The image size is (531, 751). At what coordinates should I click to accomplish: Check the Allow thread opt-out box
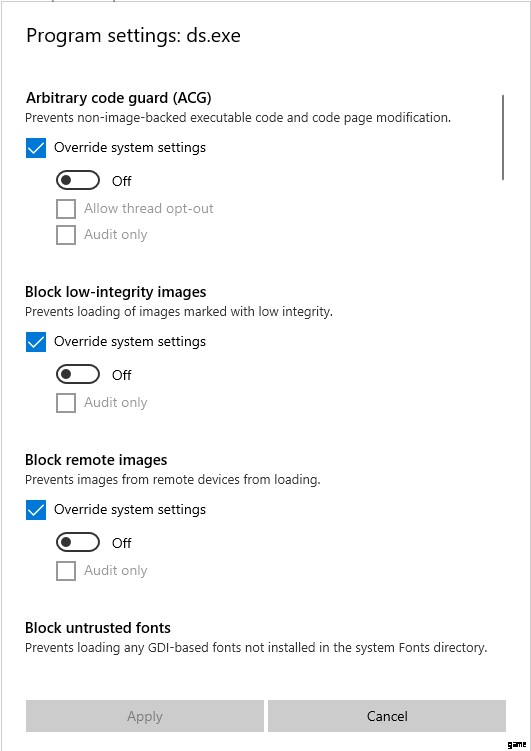pyautogui.click(x=66, y=209)
